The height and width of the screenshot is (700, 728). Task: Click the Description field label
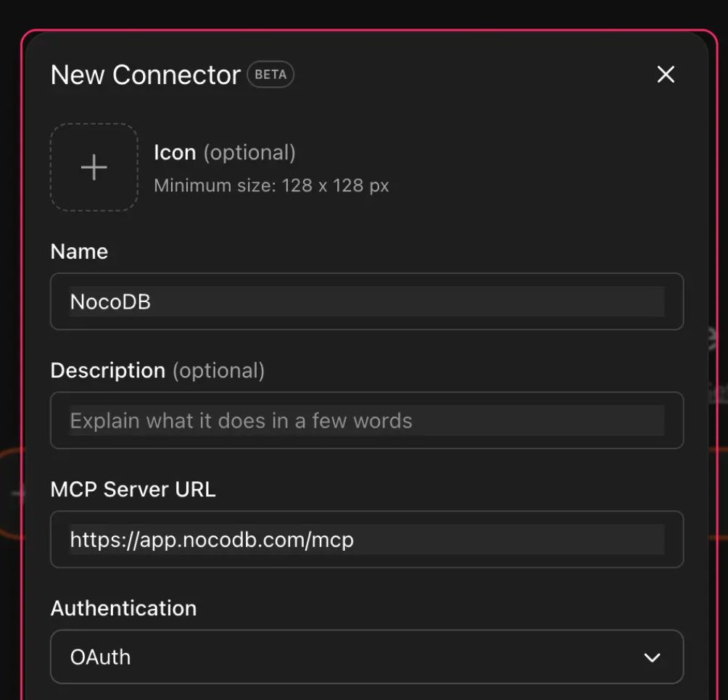click(108, 370)
